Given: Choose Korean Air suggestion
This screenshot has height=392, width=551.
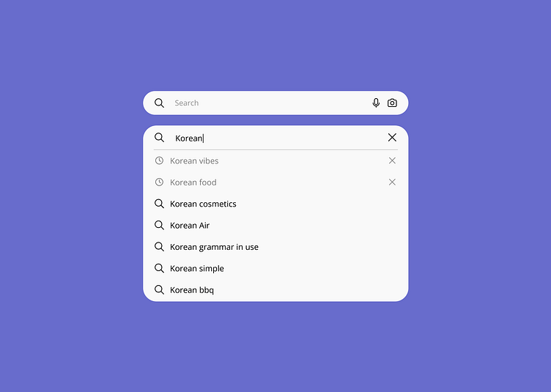Looking at the screenshot, I should [190, 226].
